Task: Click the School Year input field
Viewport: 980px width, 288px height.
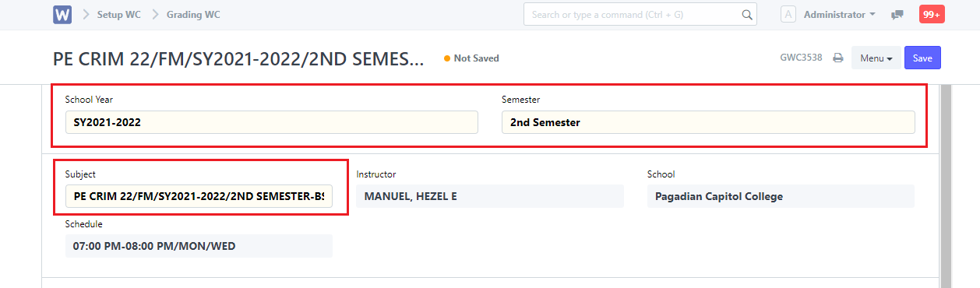Action: [271, 122]
